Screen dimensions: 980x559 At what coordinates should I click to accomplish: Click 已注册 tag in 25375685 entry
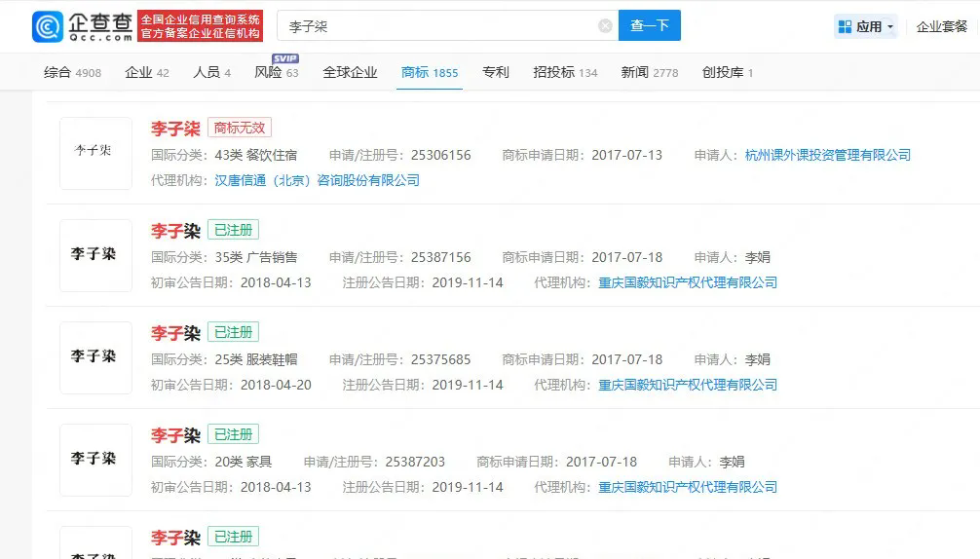[x=233, y=332]
